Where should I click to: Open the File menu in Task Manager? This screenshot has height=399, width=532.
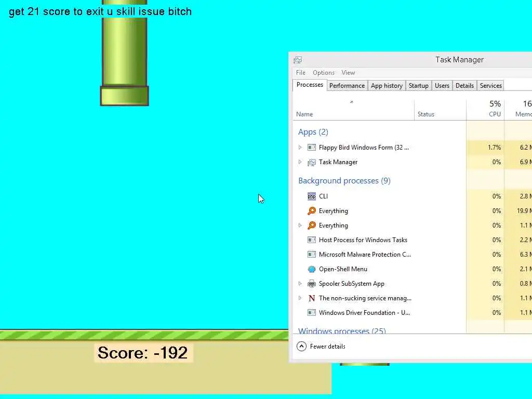pos(300,73)
